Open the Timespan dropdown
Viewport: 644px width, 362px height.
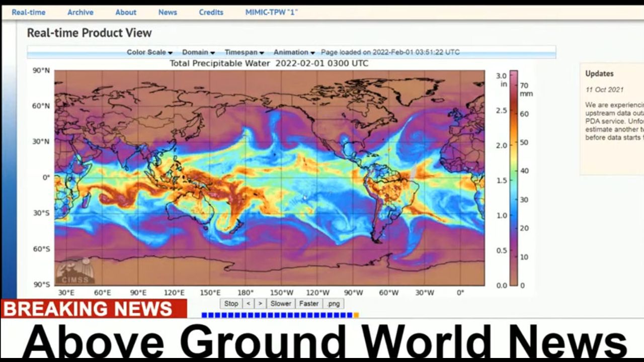(x=244, y=52)
